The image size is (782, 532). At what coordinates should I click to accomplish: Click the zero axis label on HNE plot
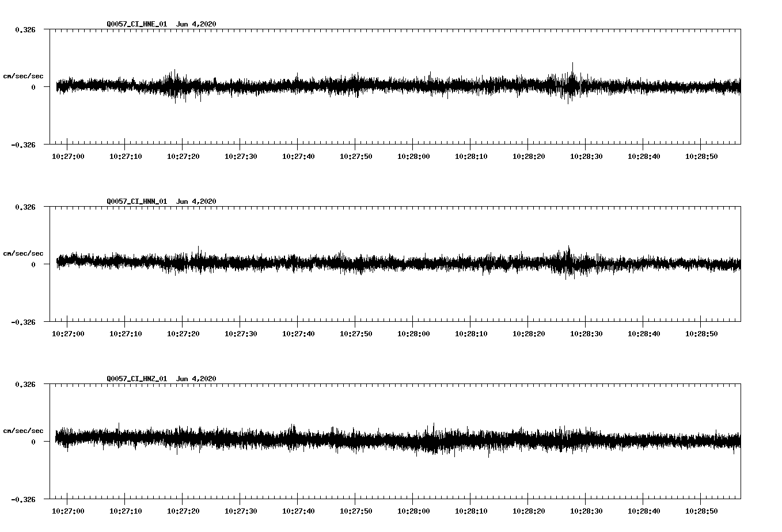33,87
